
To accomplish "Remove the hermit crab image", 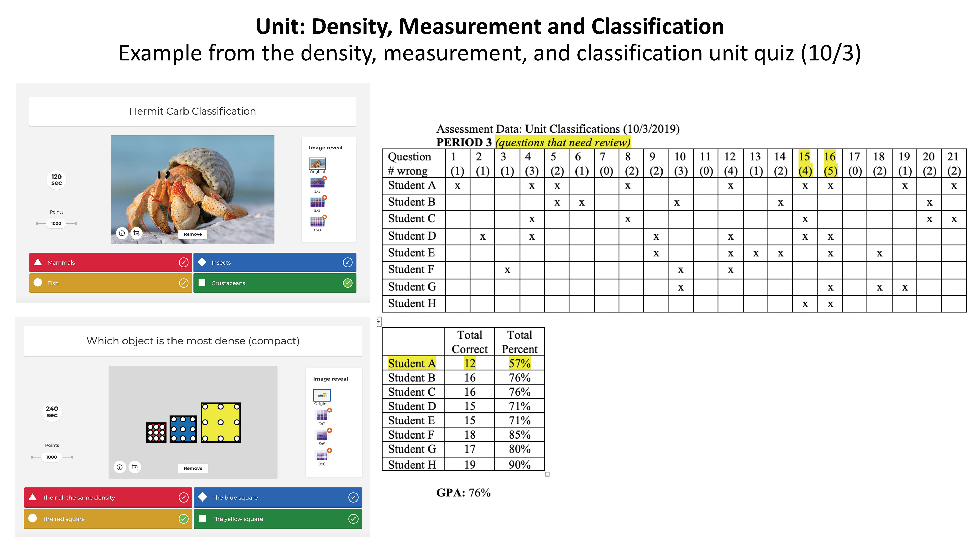I will 192,234.
